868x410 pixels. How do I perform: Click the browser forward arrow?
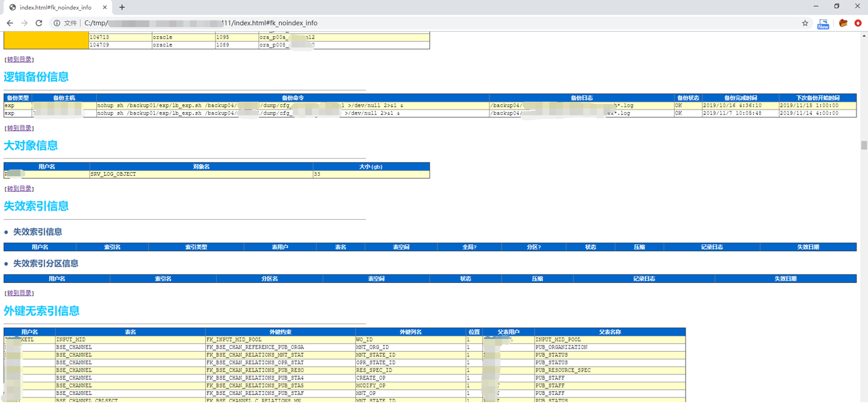click(x=24, y=23)
